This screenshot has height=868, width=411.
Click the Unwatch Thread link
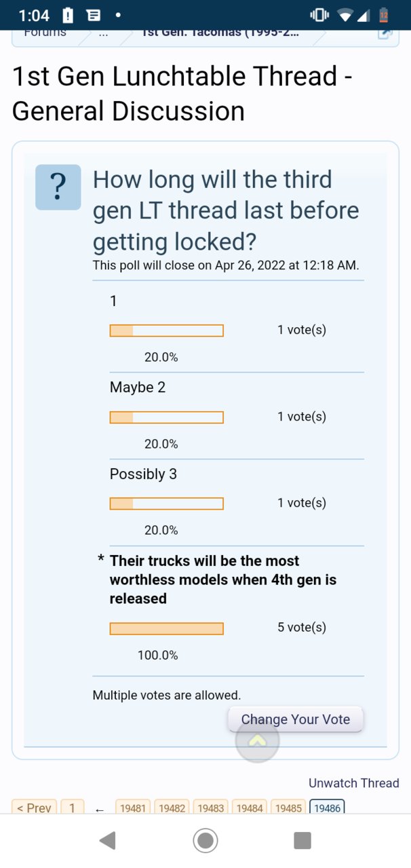tap(354, 782)
